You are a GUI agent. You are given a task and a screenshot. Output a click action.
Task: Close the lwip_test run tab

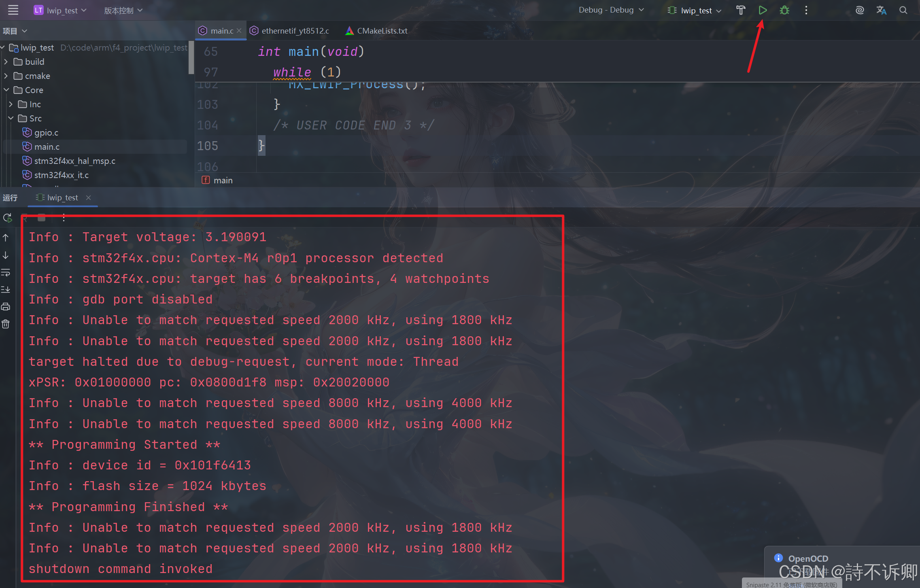[88, 197]
